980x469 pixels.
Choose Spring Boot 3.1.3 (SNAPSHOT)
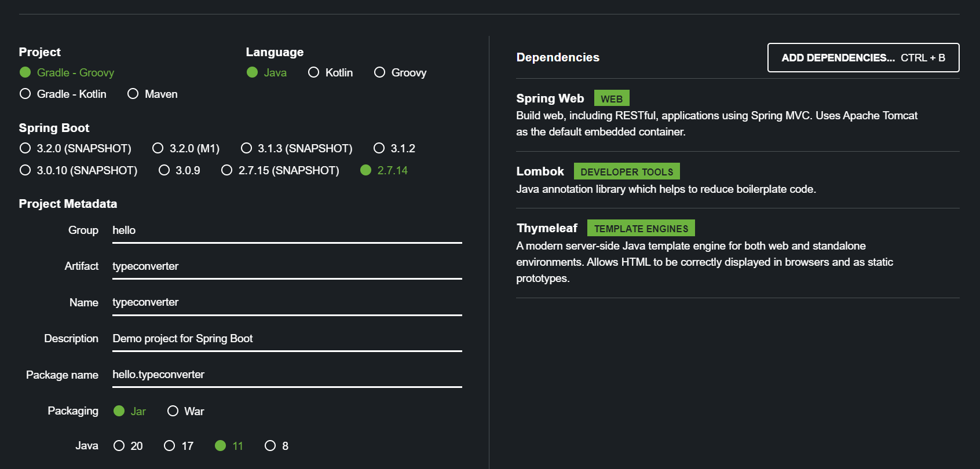(297, 148)
